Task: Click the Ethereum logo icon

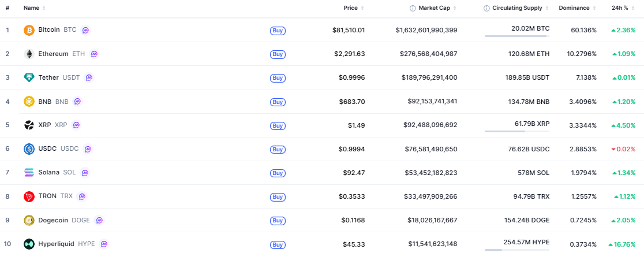Action: [x=29, y=54]
